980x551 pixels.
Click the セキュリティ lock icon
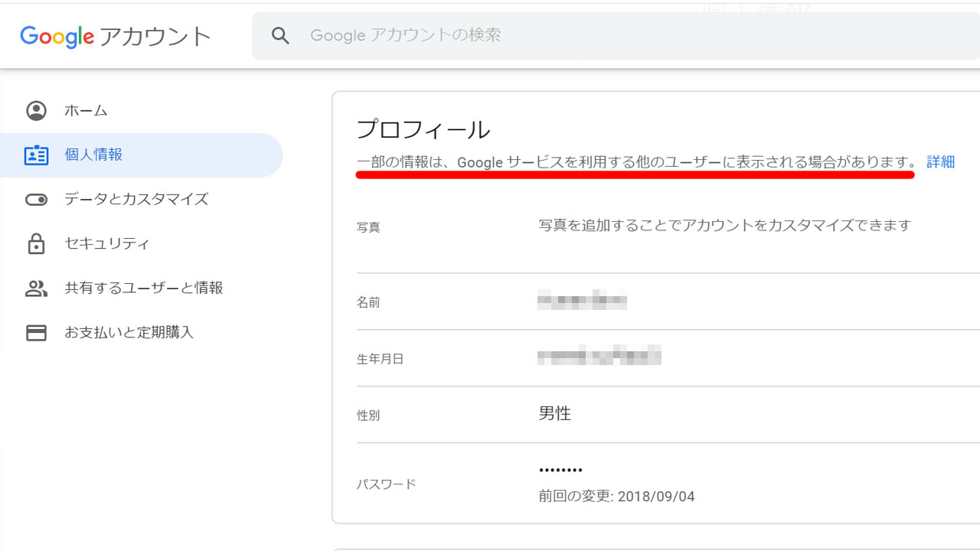tap(36, 243)
